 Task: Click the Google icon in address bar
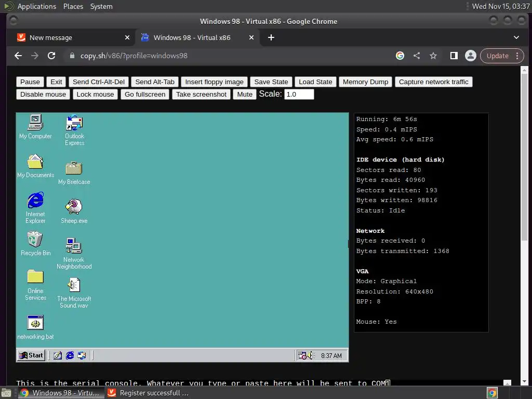click(x=400, y=56)
